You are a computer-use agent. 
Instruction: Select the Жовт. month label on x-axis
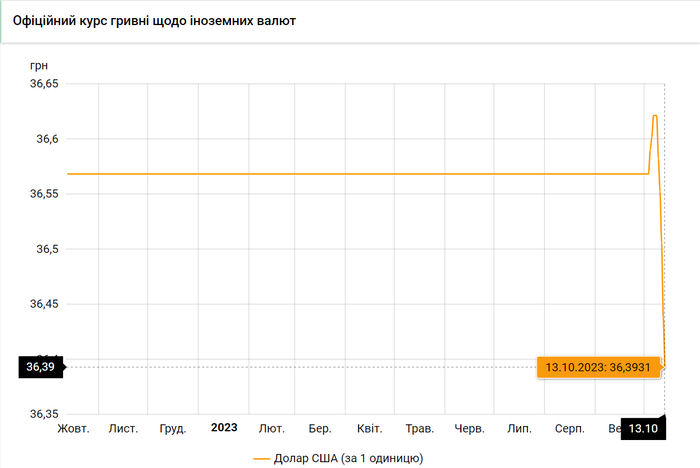[74, 428]
